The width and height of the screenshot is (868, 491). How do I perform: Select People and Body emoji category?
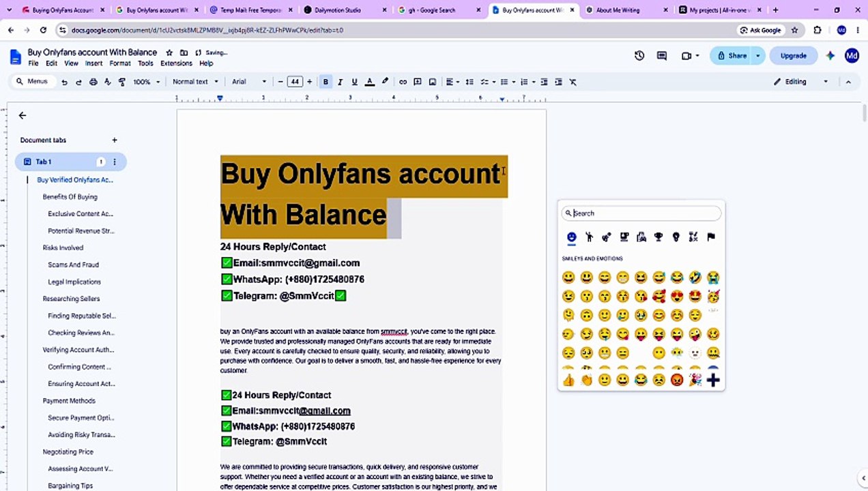click(x=589, y=237)
